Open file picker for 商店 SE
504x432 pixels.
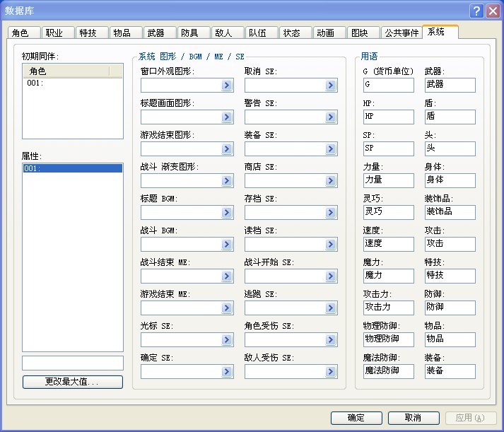(x=330, y=180)
